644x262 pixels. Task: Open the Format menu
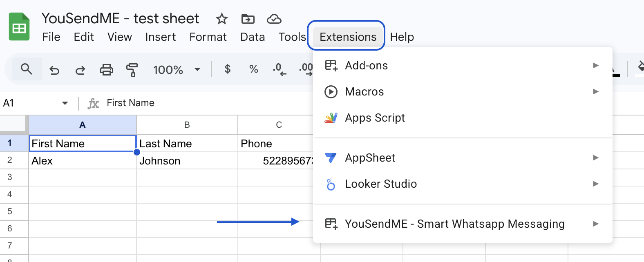tap(208, 37)
